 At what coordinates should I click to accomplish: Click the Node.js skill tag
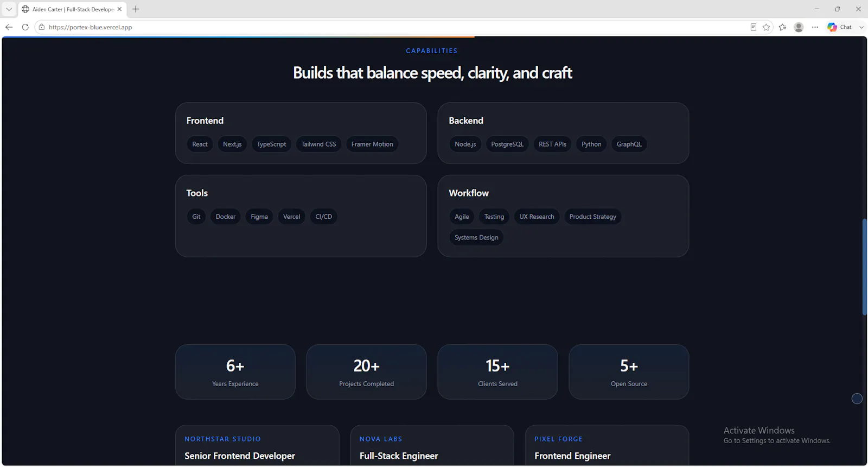(x=465, y=144)
